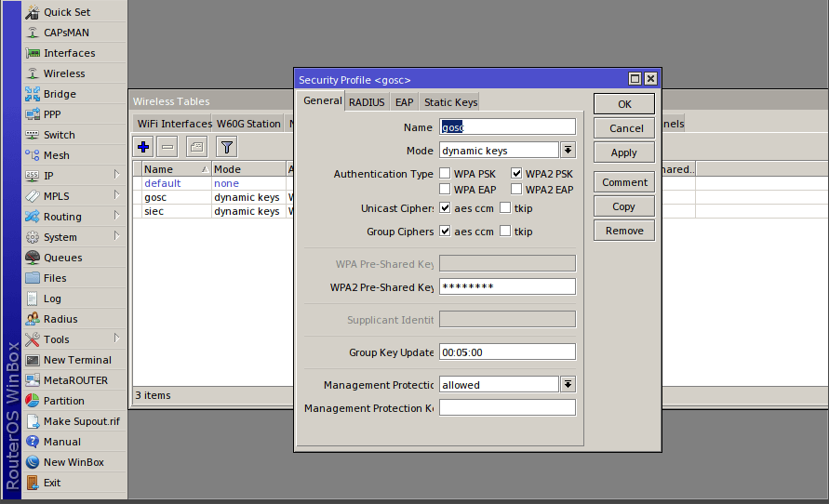
Task: Maximize Security Profile dialog
Action: click(x=635, y=79)
